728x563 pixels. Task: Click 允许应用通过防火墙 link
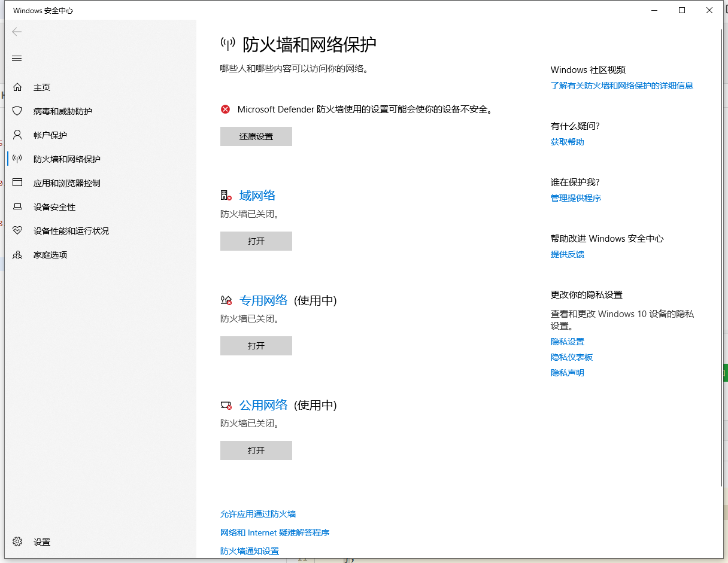pos(258,514)
